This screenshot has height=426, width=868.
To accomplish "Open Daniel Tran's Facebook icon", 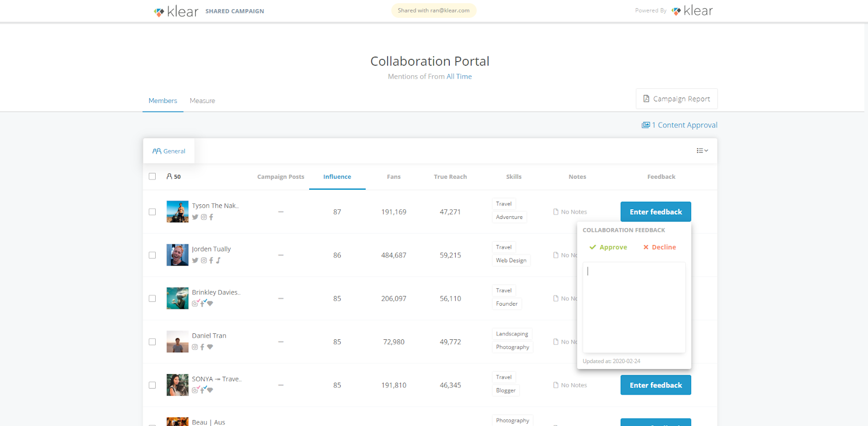I will tap(202, 347).
